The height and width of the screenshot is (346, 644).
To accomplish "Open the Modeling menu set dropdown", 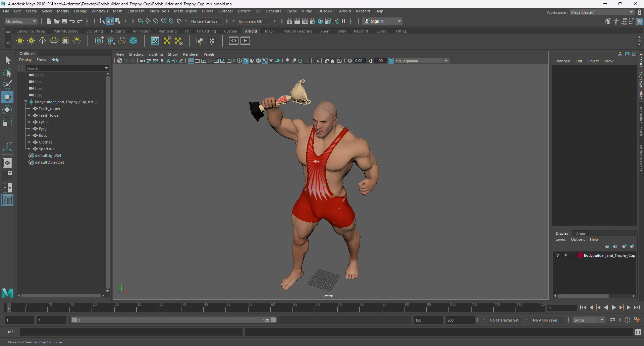I will pyautogui.click(x=21, y=21).
